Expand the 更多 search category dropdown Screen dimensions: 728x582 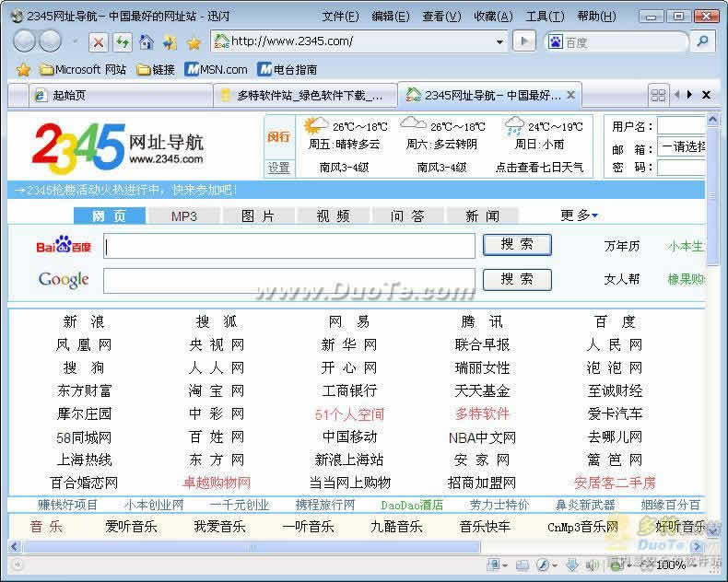[x=580, y=215]
